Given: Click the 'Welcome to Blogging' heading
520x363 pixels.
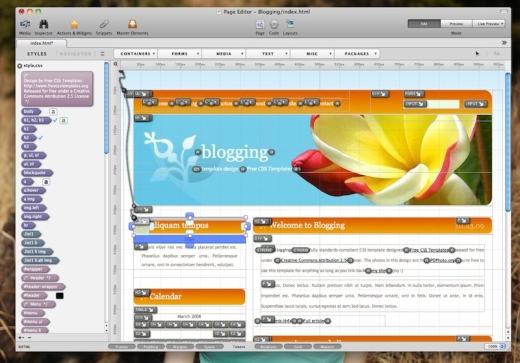Looking at the screenshot, I should point(307,225).
